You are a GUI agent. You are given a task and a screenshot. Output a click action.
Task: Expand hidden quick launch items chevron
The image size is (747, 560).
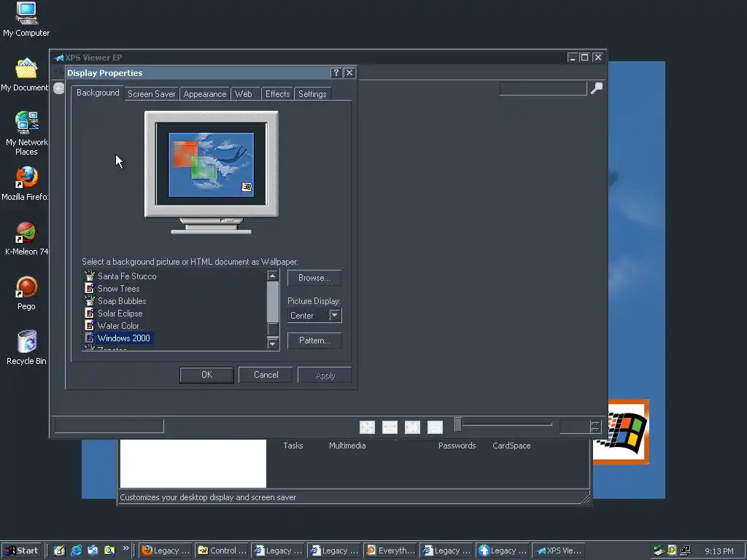125,548
